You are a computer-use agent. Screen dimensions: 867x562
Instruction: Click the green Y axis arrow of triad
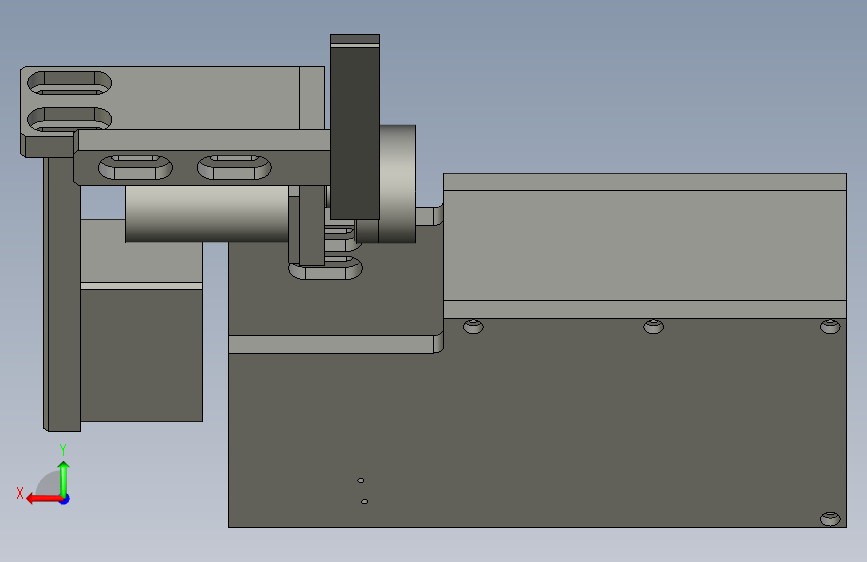(64, 477)
